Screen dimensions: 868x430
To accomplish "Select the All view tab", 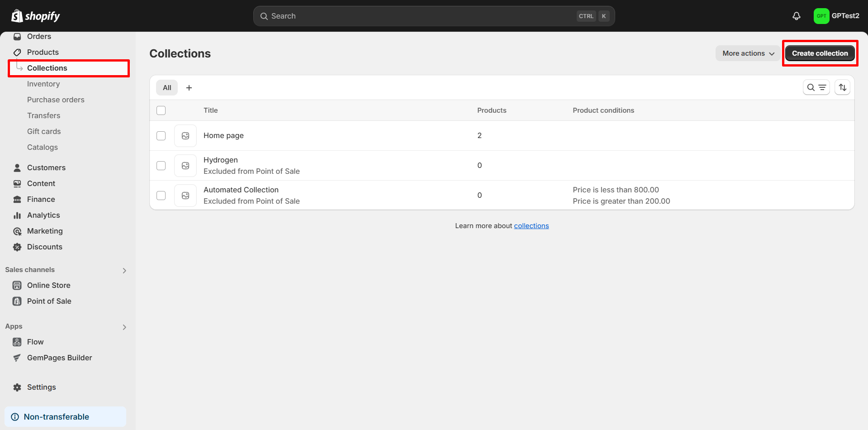I will [x=167, y=88].
